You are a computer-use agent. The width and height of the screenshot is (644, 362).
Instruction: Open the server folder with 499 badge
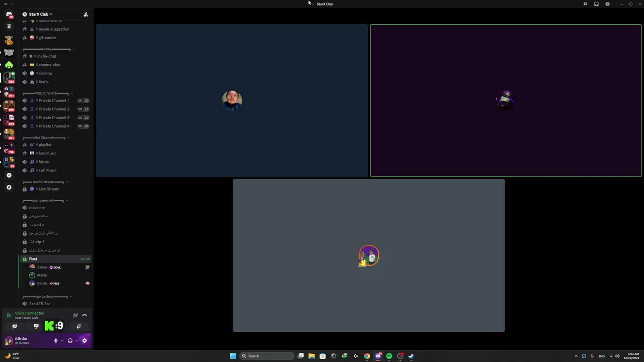pyautogui.click(x=9, y=120)
